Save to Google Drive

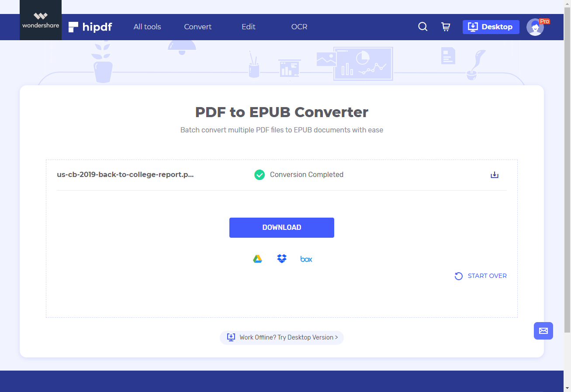point(257,259)
